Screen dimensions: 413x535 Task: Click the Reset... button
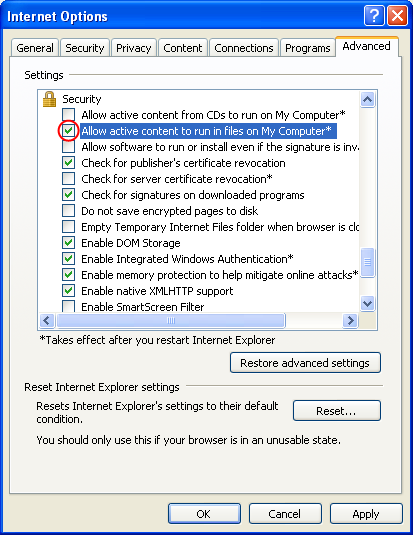(x=337, y=410)
